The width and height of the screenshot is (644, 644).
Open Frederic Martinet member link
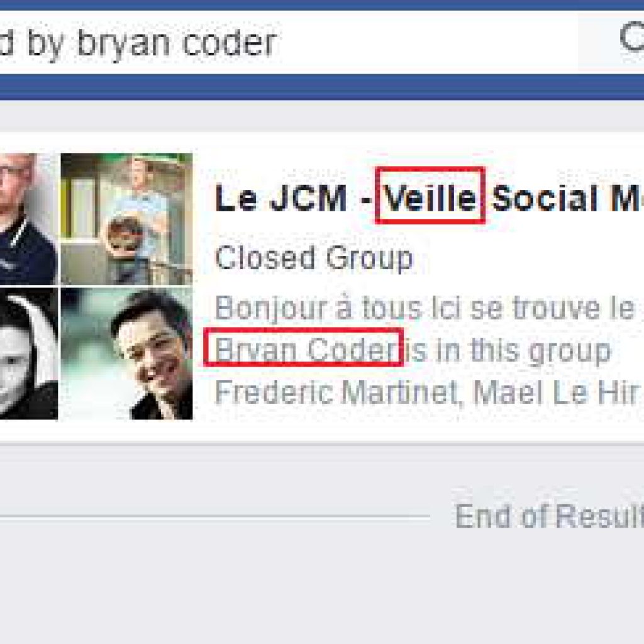(x=337, y=392)
